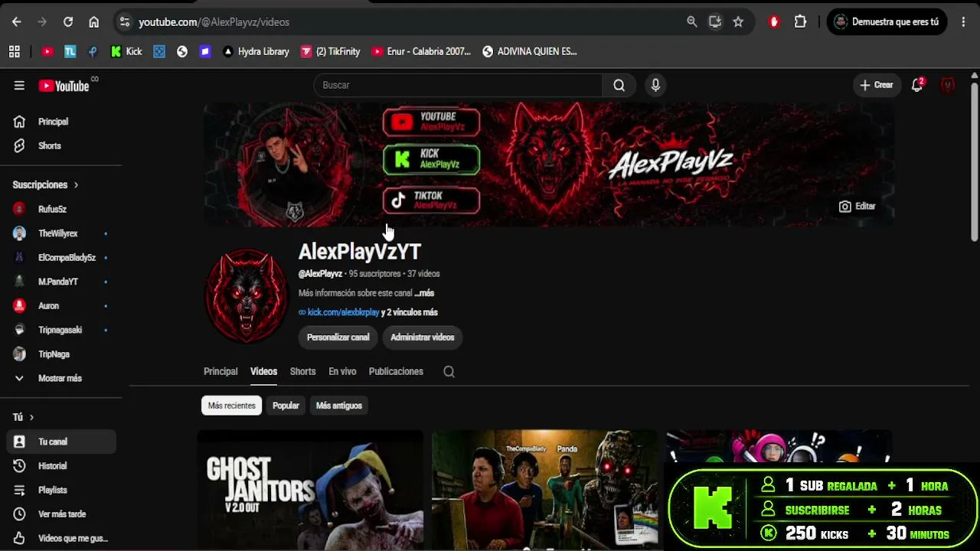
Task: Open the Hydra Library bookmark
Action: (256, 51)
